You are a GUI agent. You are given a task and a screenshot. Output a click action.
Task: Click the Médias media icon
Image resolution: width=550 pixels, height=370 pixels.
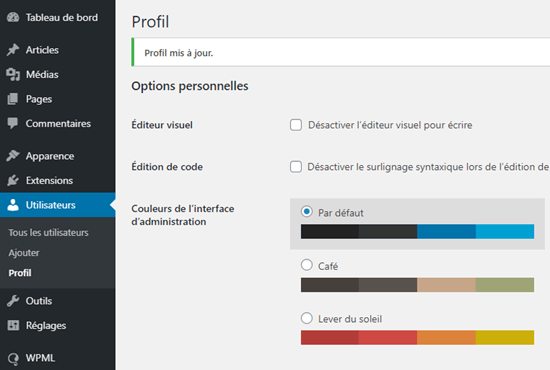tap(13, 74)
